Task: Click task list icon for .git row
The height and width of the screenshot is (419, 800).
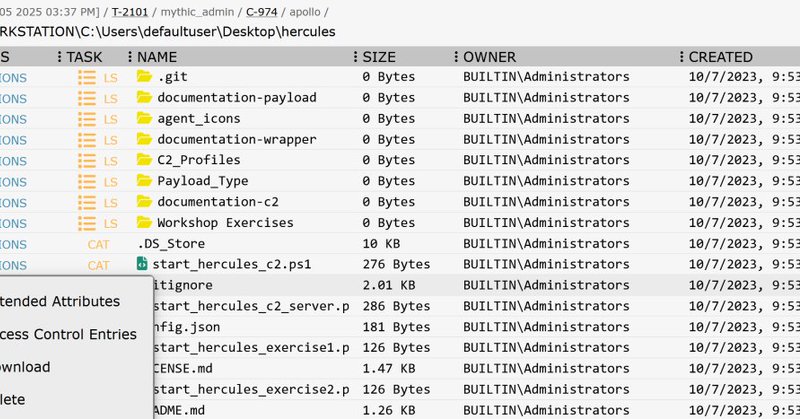Action: (87, 77)
